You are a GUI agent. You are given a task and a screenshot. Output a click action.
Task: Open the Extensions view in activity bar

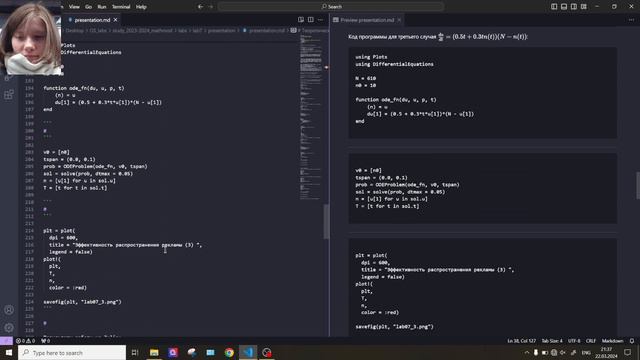tap(9, 95)
